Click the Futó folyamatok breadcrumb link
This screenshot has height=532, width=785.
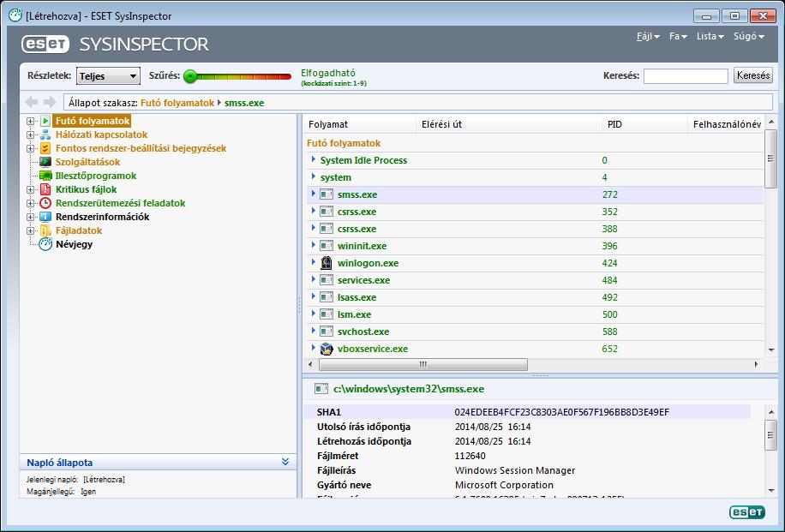(x=177, y=103)
